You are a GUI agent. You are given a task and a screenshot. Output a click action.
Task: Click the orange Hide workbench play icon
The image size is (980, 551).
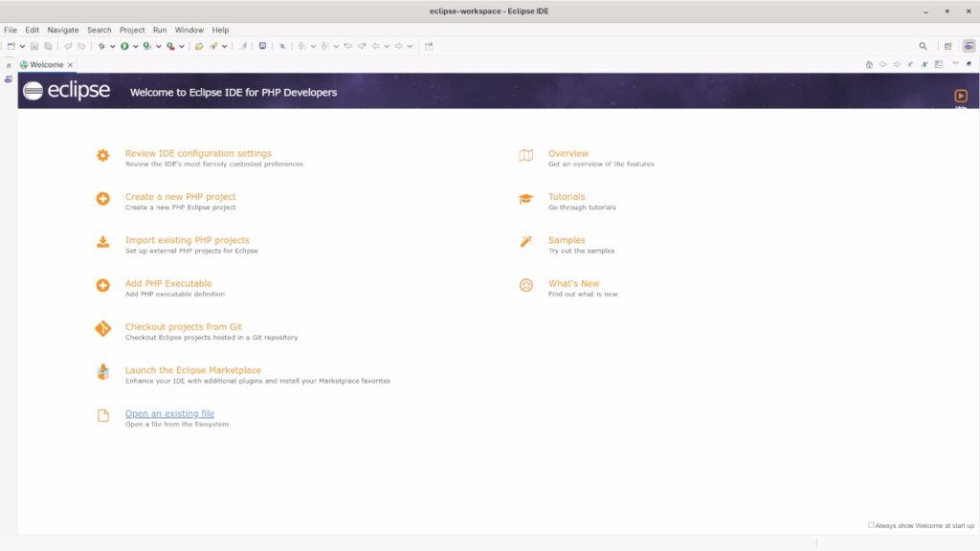point(961,96)
